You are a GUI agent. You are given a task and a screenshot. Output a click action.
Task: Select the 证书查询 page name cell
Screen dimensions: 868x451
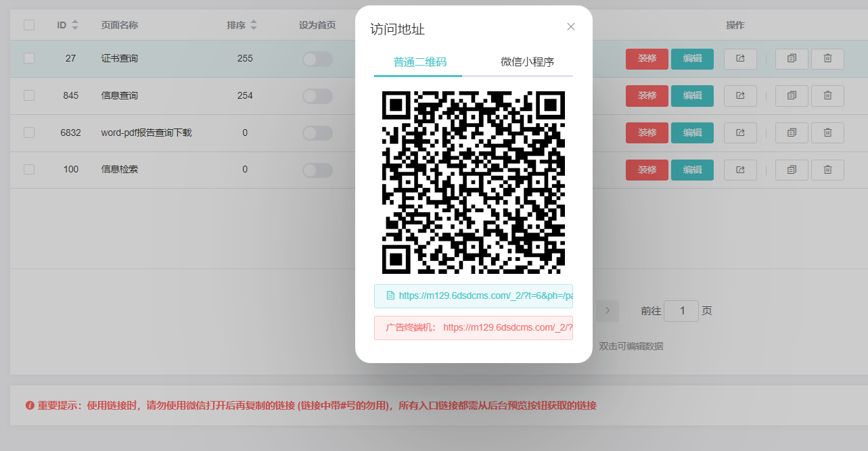pos(119,59)
